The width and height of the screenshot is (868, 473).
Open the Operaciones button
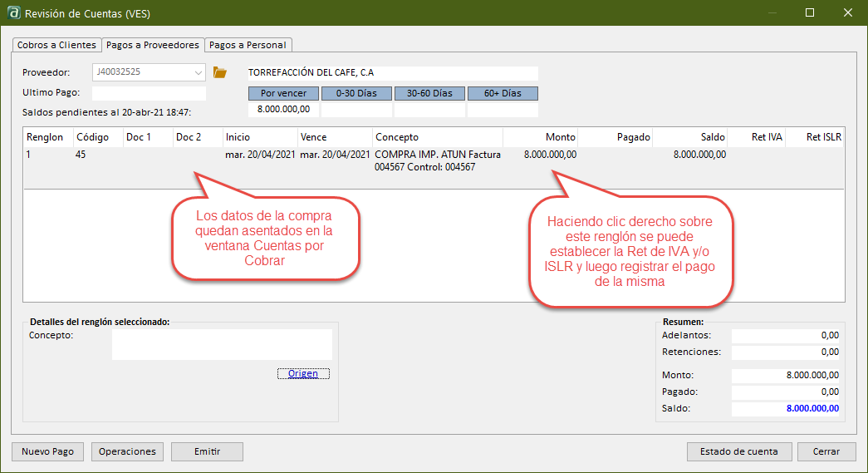tap(127, 451)
